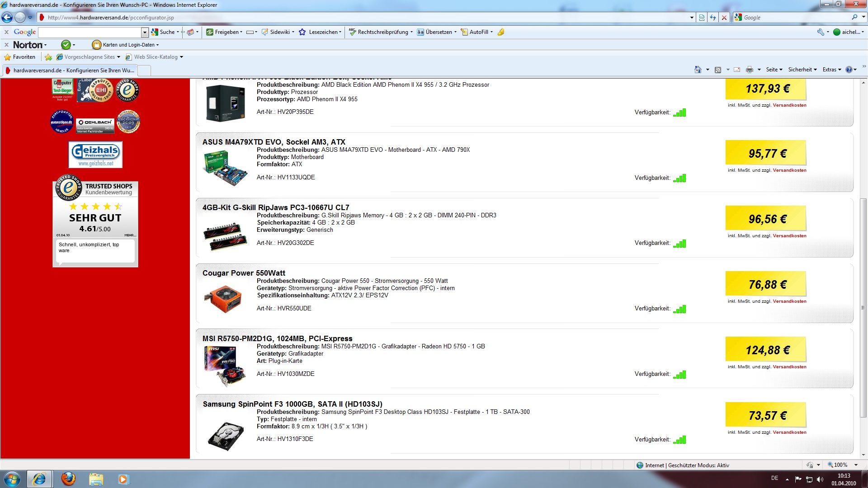The width and height of the screenshot is (868, 488).
Task: Go back with the browser Back arrow
Action: [7, 18]
